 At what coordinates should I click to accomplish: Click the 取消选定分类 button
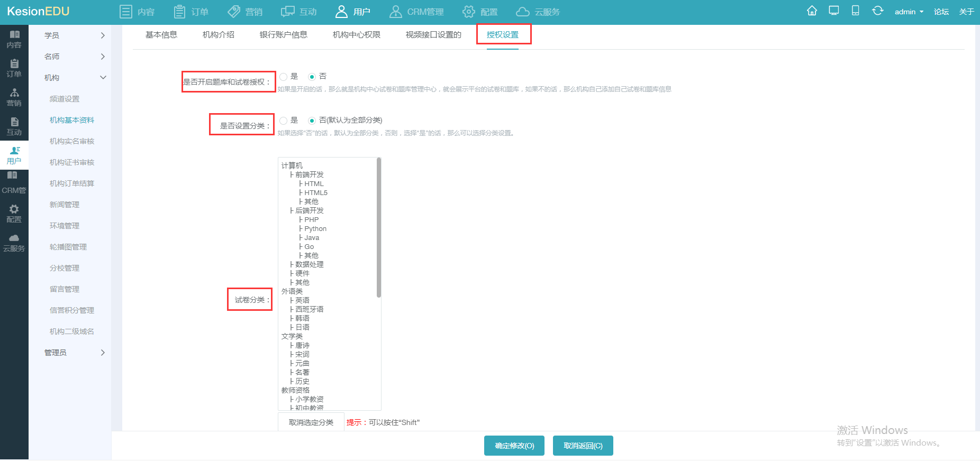pos(311,422)
